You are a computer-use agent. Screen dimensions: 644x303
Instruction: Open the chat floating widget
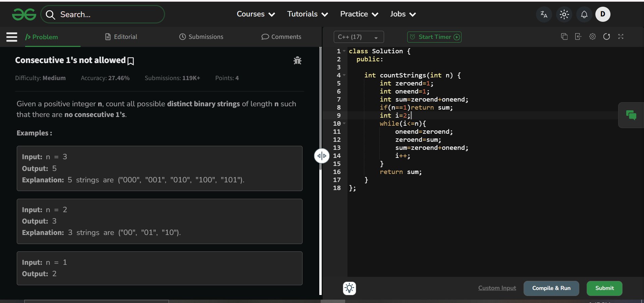[x=631, y=115]
